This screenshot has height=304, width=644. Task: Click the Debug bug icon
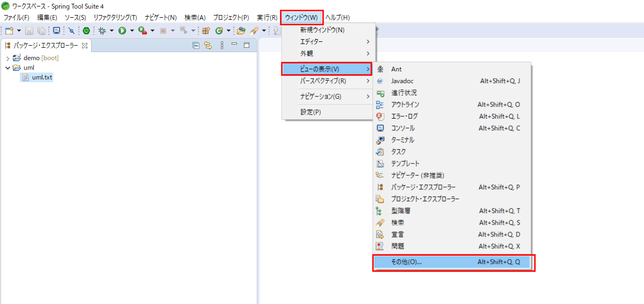click(102, 31)
